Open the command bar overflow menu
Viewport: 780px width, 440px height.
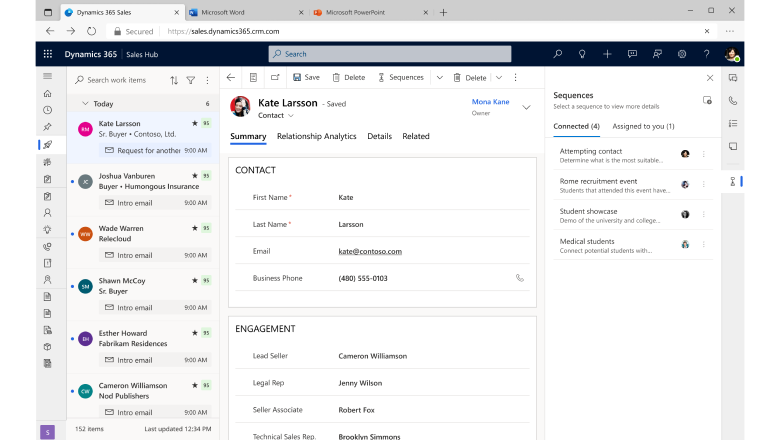[x=515, y=78]
